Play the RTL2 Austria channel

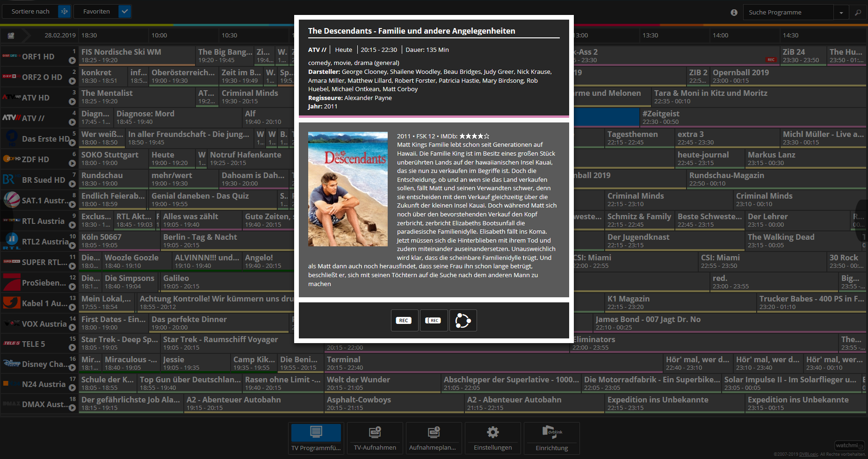[72, 245]
